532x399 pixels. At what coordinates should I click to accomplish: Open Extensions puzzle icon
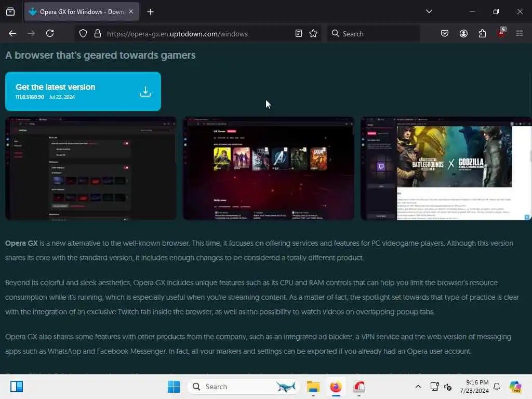click(x=482, y=34)
